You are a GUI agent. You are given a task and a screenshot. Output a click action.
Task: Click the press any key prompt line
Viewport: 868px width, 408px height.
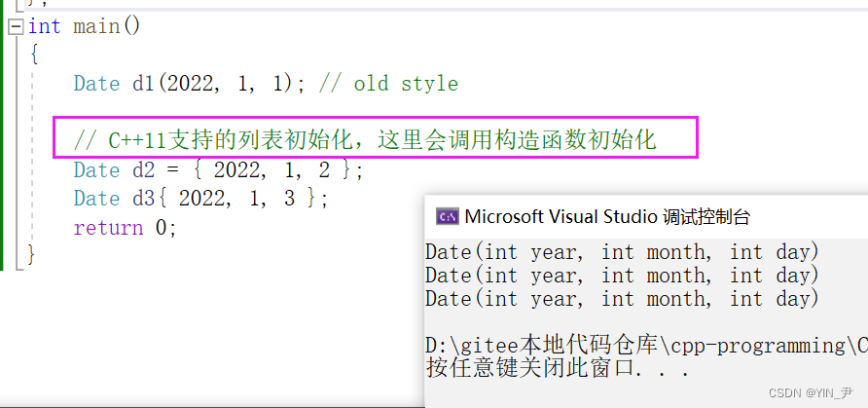(x=558, y=369)
